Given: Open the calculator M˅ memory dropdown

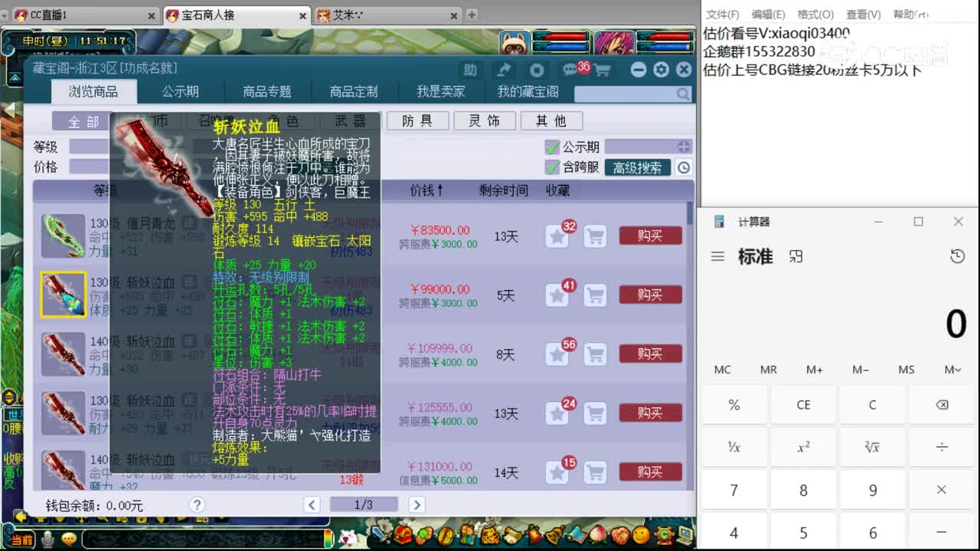Looking at the screenshot, I should click(952, 370).
